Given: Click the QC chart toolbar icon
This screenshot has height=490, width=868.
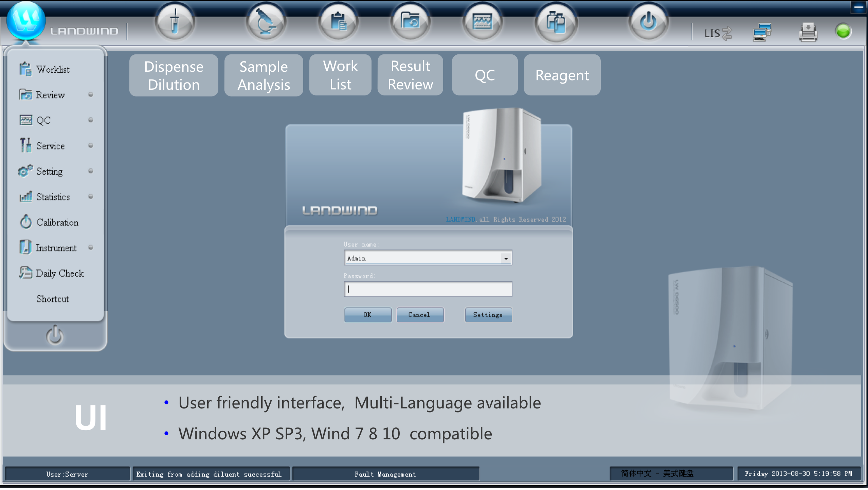Looking at the screenshot, I should (483, 22).
